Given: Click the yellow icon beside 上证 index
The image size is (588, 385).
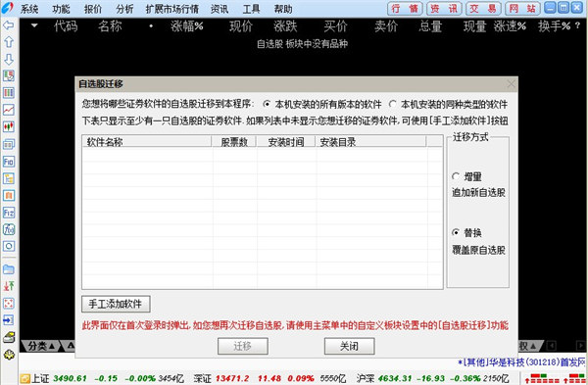Looking at the screenshot, I should (x=24, y=378).
